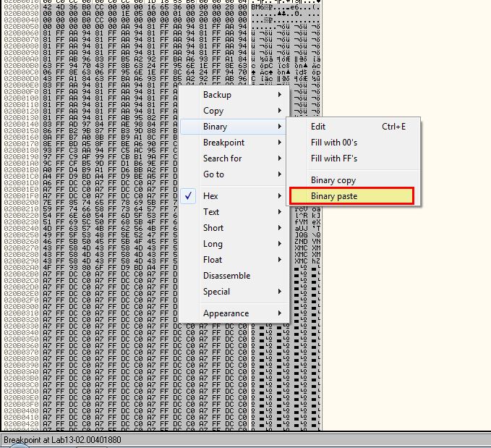
Task: Choose the Text display format
Action: pyautogui.click(x=234, y=212)
